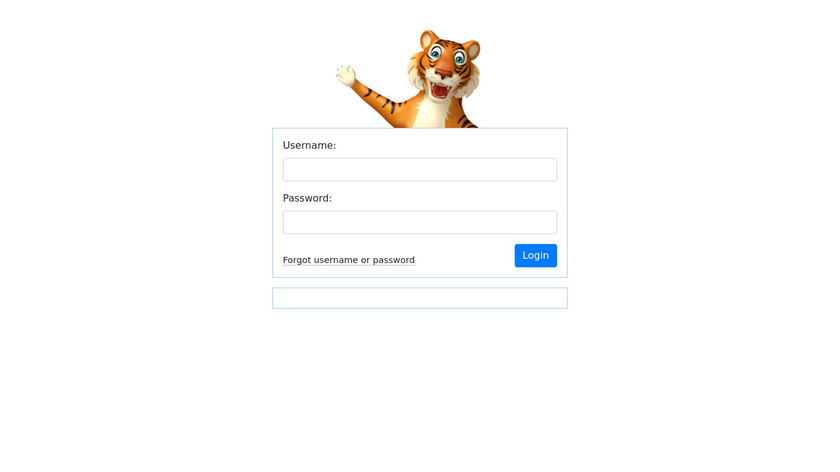
Task: Click the tiger's pink nose
Action: (x=444, y=73)
